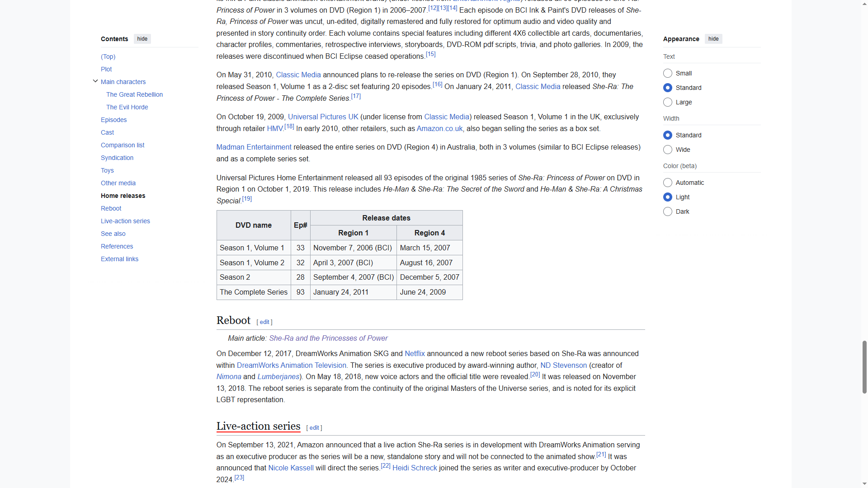Select Automatic color option
The width and height of the screenshot is (868, 488).
668,183
